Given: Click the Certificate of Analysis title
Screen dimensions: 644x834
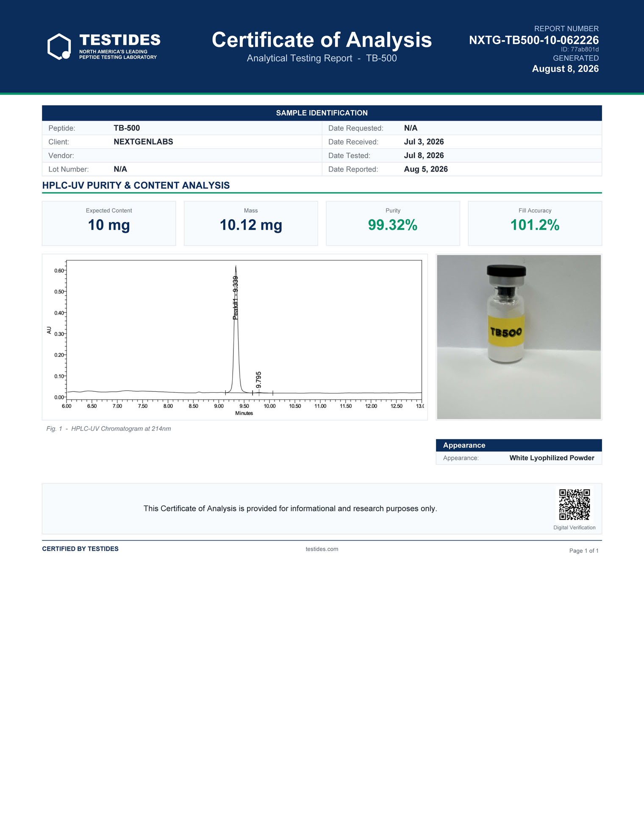Looking at the screenshot, I should click(322, 40).
